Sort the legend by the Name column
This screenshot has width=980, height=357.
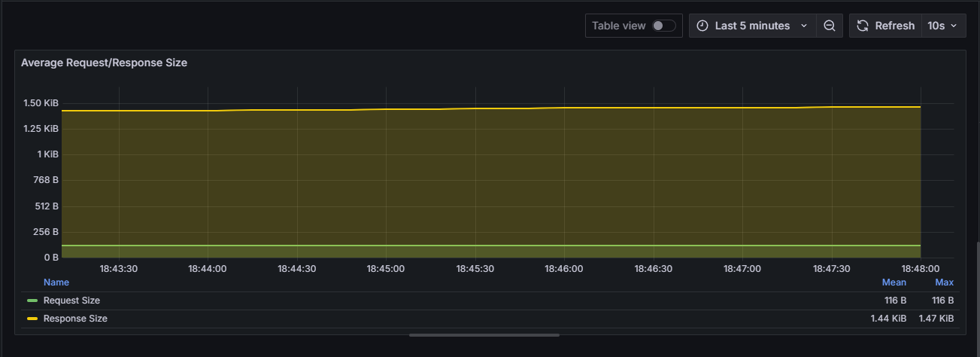tap(56, 282)
